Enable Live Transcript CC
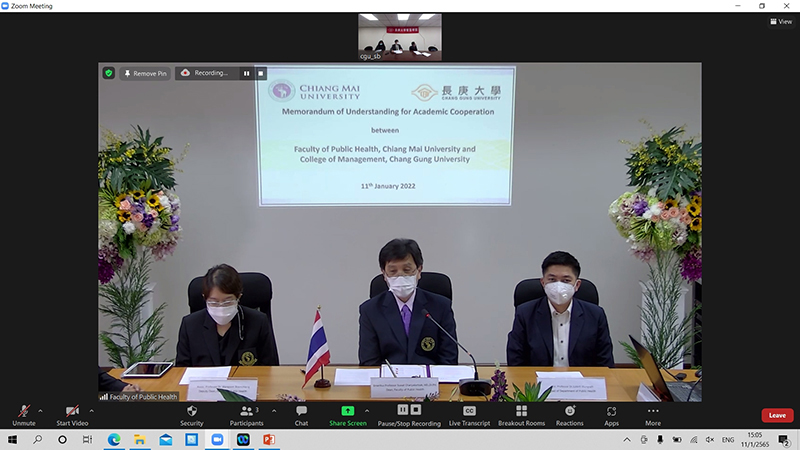Viewport: 800px width, 450px height. click(x=469, y=415)
